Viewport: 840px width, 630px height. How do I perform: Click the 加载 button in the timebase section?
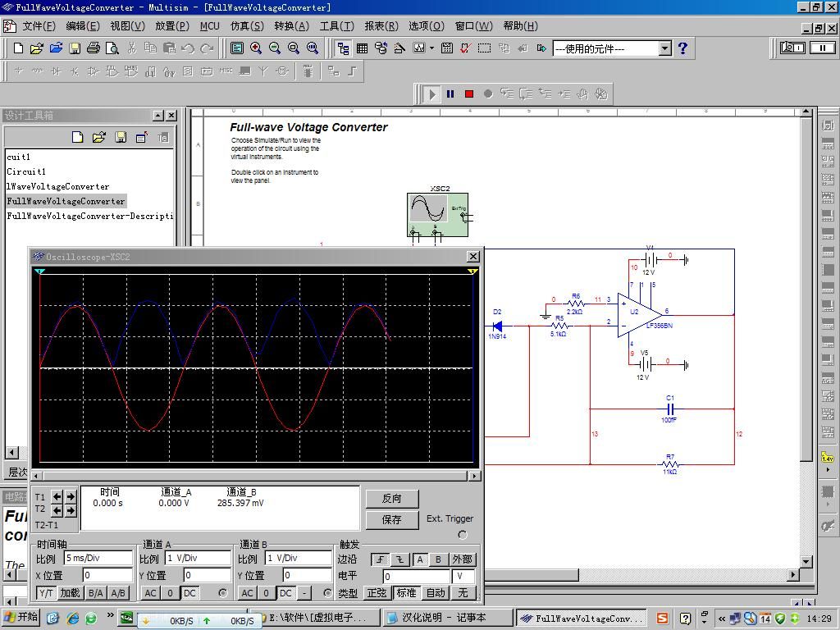(70, 593)
